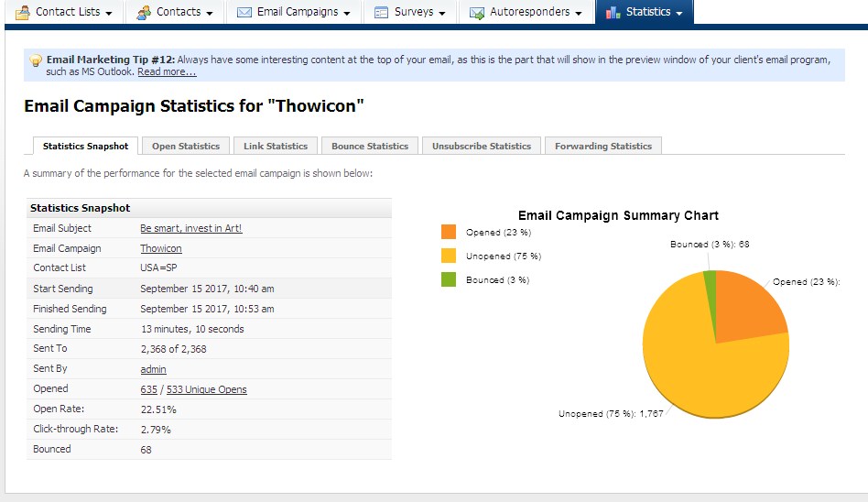
Task: Switch to the Link Statistics tab
Action: [276, 147]
